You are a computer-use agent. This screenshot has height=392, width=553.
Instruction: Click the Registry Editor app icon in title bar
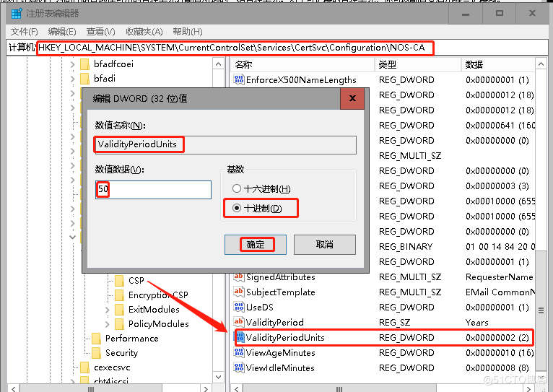[x=16, y=14]
